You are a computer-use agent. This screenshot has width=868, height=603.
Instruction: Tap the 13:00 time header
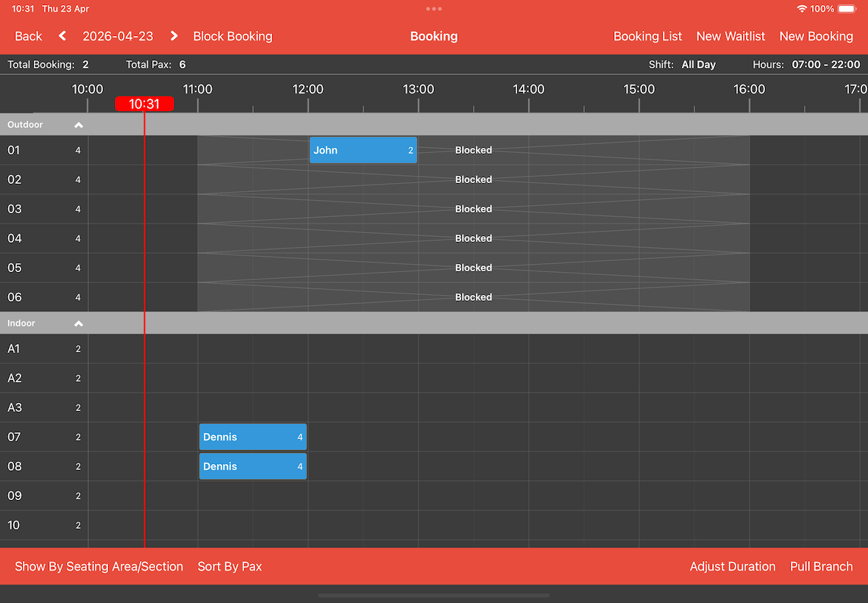[419, 89]
